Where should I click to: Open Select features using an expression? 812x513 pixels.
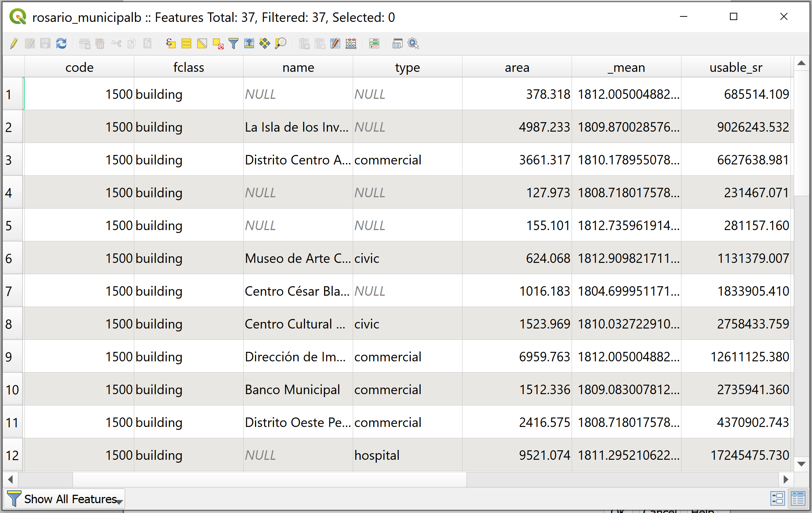(171, 44)
